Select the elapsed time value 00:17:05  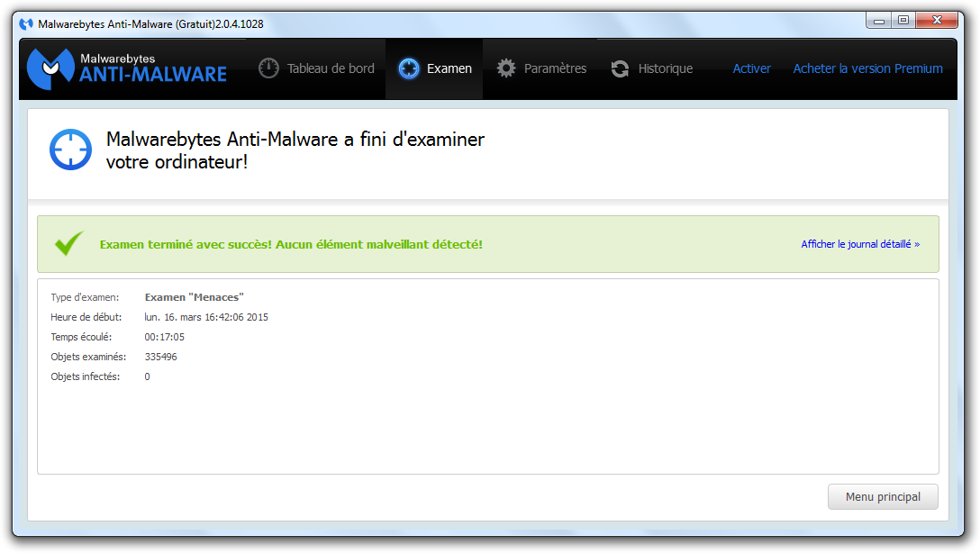tap(164, 338)
